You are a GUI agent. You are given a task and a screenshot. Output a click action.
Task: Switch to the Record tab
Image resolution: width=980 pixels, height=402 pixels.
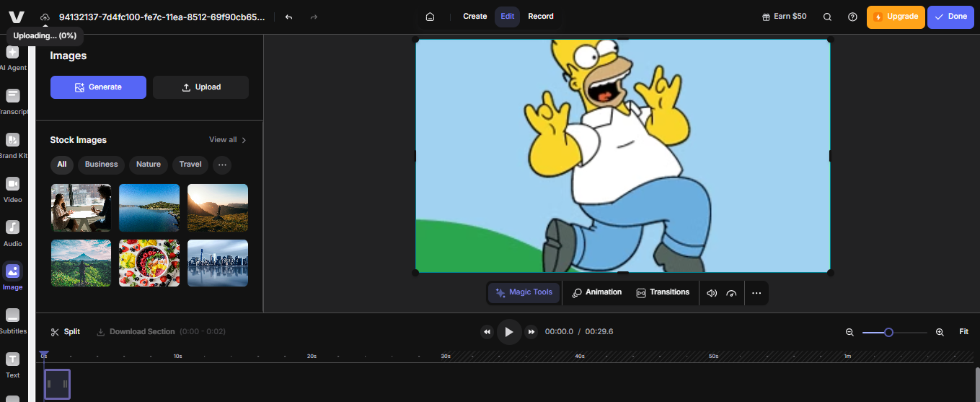pos(541,17)
